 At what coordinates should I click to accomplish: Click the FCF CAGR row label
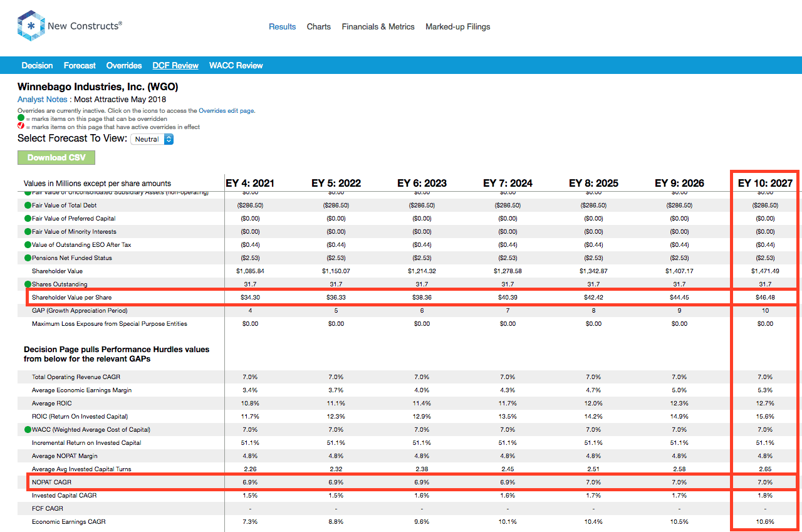48,509
